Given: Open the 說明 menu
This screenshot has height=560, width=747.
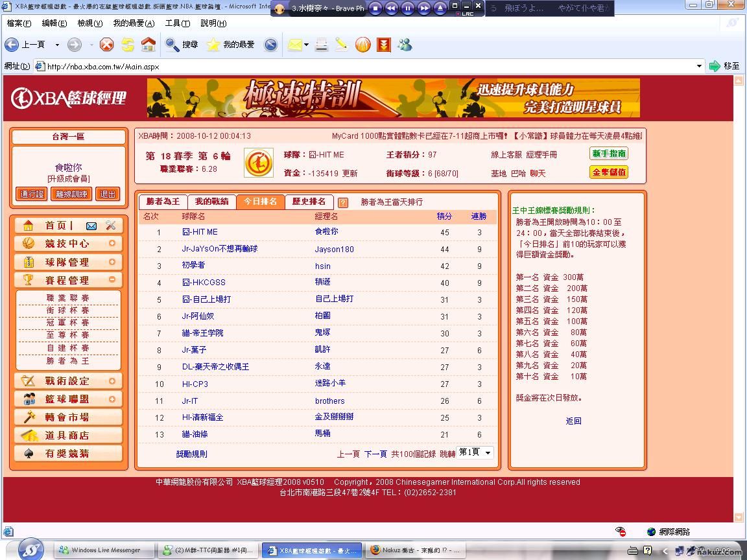Looking at the screenshot, I should tap(213, 23).
